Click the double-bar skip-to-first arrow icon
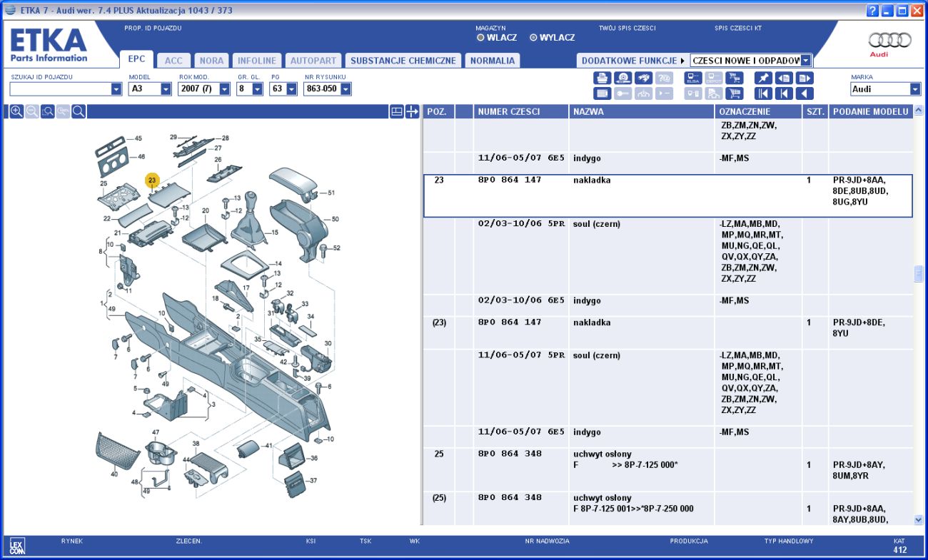 coord(764,93)
